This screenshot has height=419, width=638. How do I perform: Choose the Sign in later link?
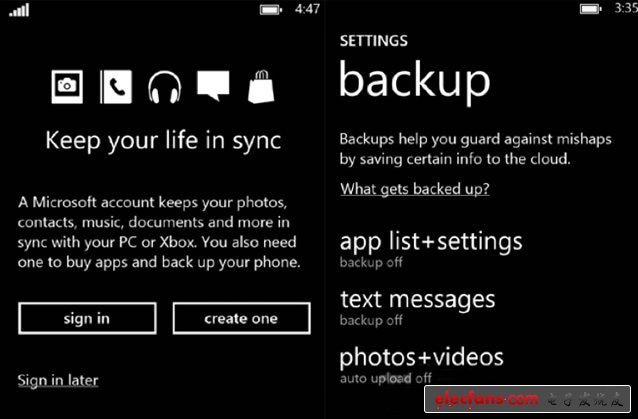(x=58, y=381)
